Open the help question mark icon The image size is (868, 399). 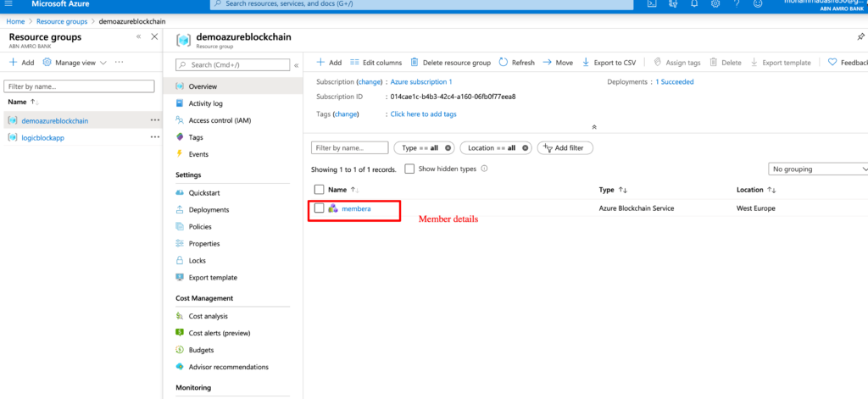[737, 3]
